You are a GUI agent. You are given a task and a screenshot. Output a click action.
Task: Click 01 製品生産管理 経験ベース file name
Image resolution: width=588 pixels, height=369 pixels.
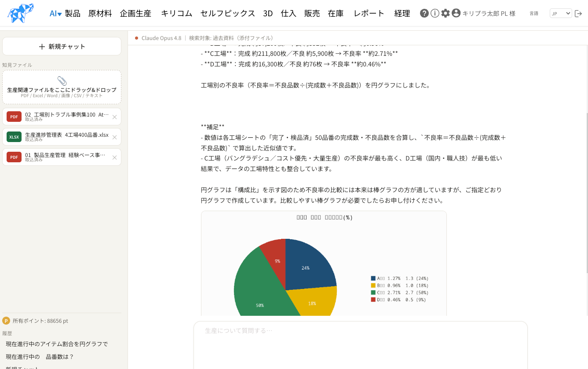point(65,155)
